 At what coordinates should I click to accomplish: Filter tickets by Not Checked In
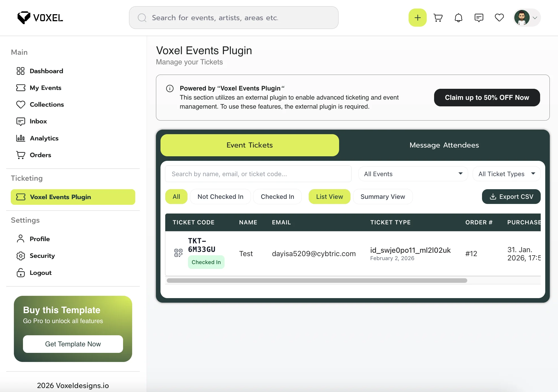220,197
